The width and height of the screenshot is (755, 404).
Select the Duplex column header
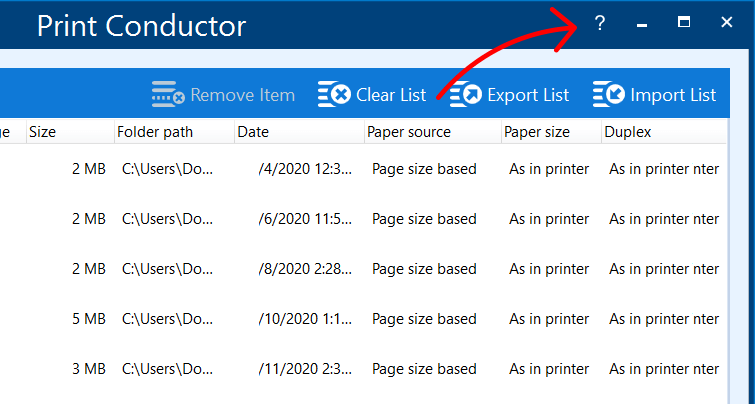629,131
